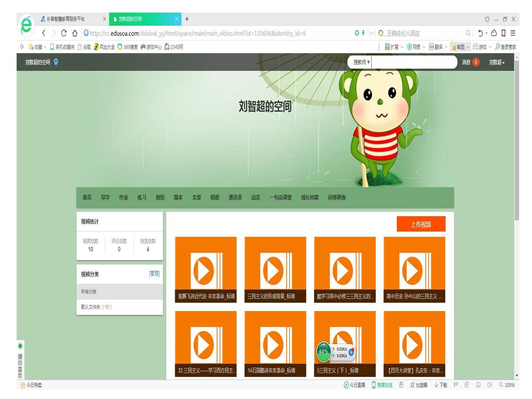Go to browser home page icon

(x=75, y=33)
